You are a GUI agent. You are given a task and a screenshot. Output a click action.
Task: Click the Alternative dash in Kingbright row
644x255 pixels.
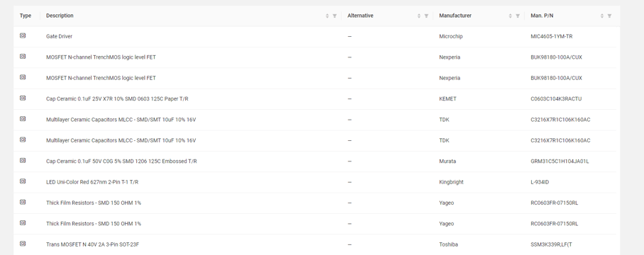350,182
